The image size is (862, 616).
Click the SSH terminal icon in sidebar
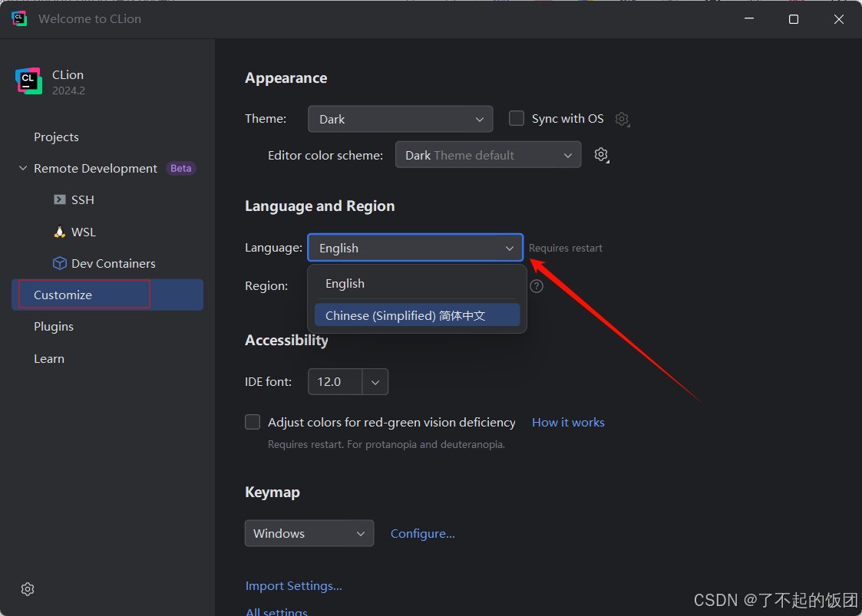pyautogui.click(x=59, y=199)
